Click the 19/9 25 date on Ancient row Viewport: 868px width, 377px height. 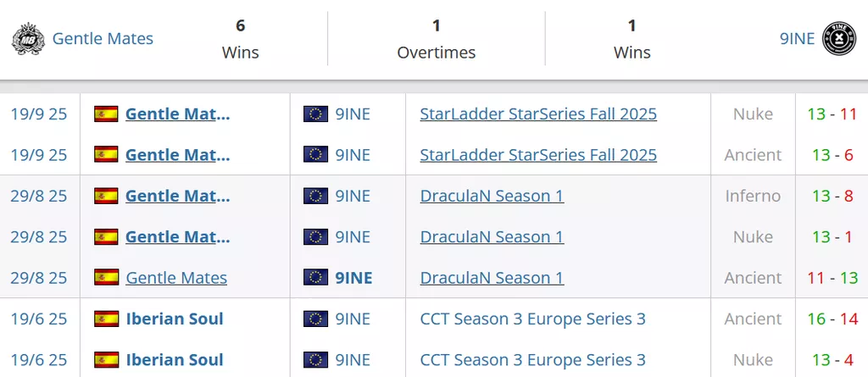point(39,154)
